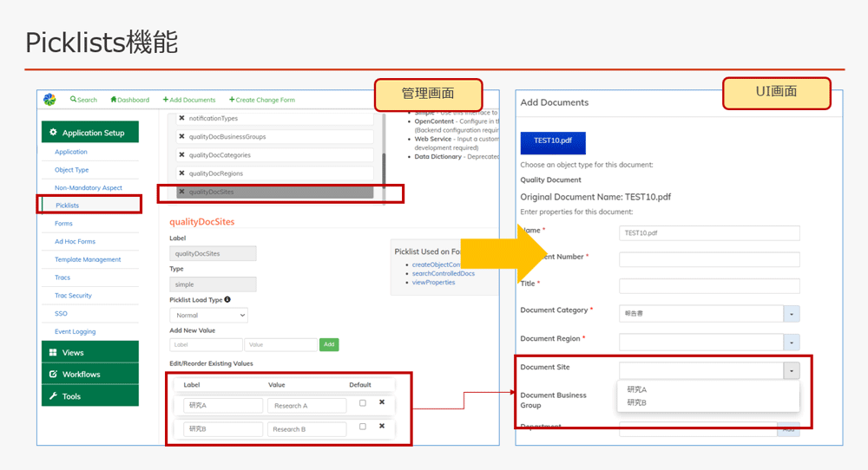Screen dimensions: 868x470
Task: Toggle Default checkbox for 研究B row
Action: [x=363, y=427]
